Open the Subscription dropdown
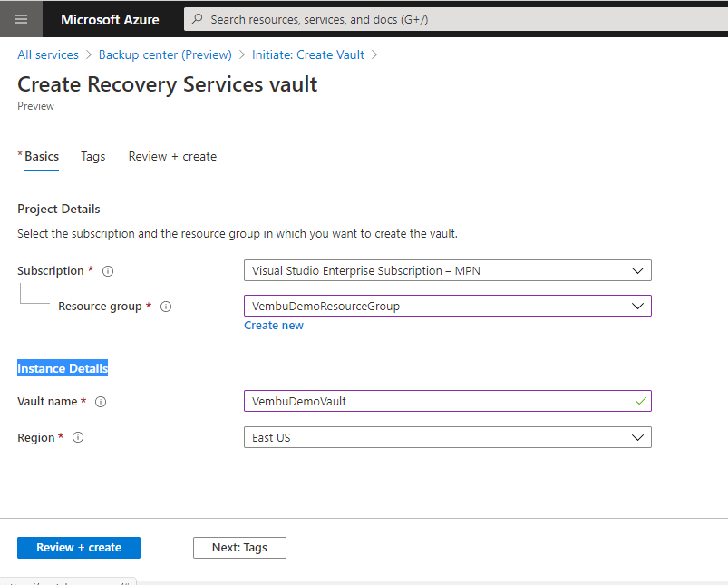Image resolution: width=728 pixels, height=585 pixels. (x=448, y=270)
